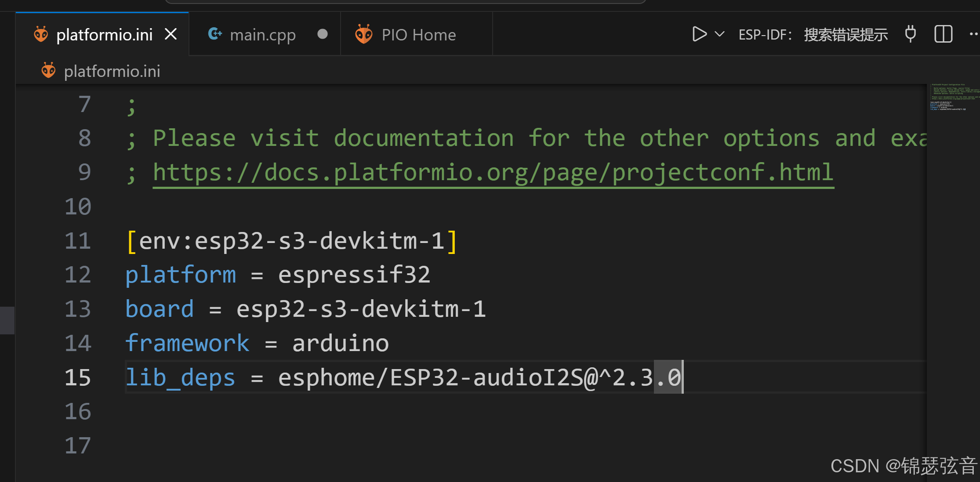Click the env:esp32-s3-devkitm-1 section header
Viewport: 980px width, 482px height.
(291, 241)
